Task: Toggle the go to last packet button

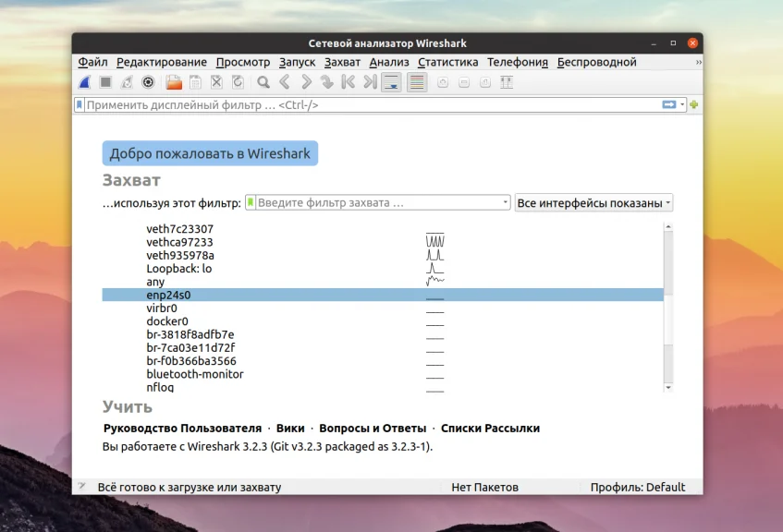Action: [368, 82]
